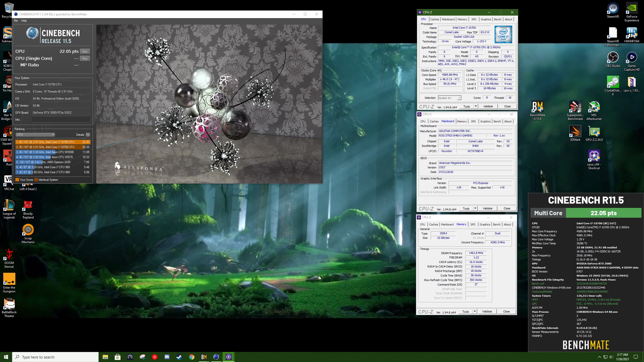Open Tools dropdown arrow in top CPU-Z window

(475, 106)
